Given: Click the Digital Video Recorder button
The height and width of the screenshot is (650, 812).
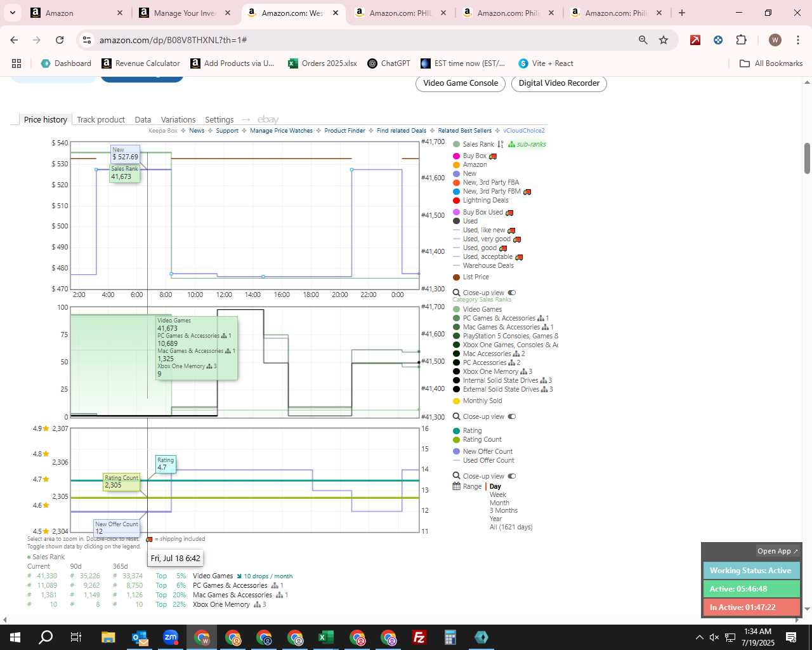Looking at the screenshot, I should [x=559, y=83].
